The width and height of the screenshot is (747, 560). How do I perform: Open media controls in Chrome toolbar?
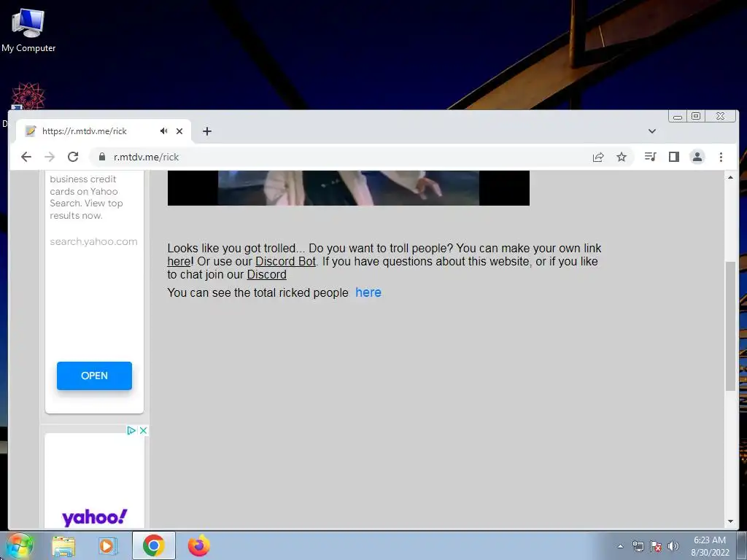click(650, 157)
